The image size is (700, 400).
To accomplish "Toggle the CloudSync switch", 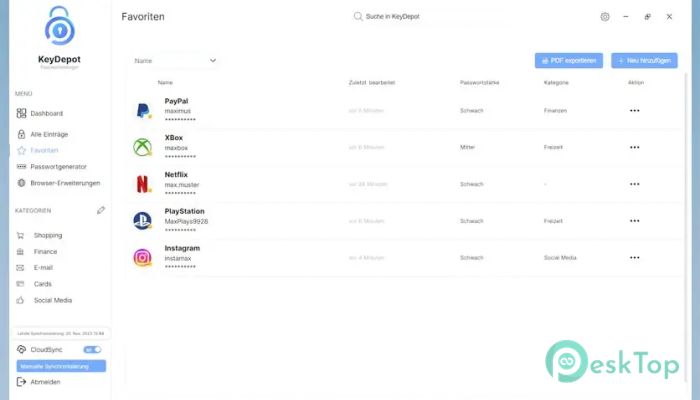I will (x=92, y=350).
